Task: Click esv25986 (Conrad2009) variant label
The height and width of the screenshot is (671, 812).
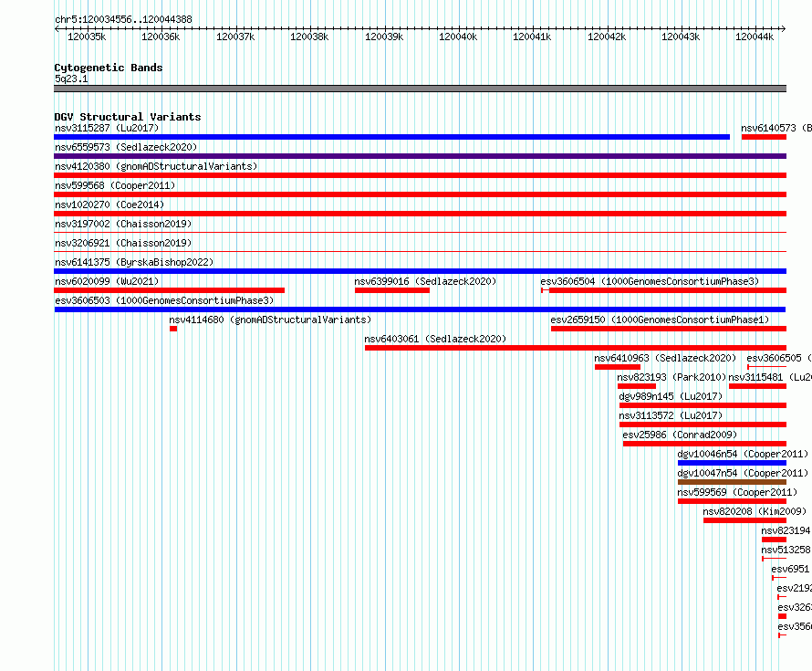Action: 680,435
